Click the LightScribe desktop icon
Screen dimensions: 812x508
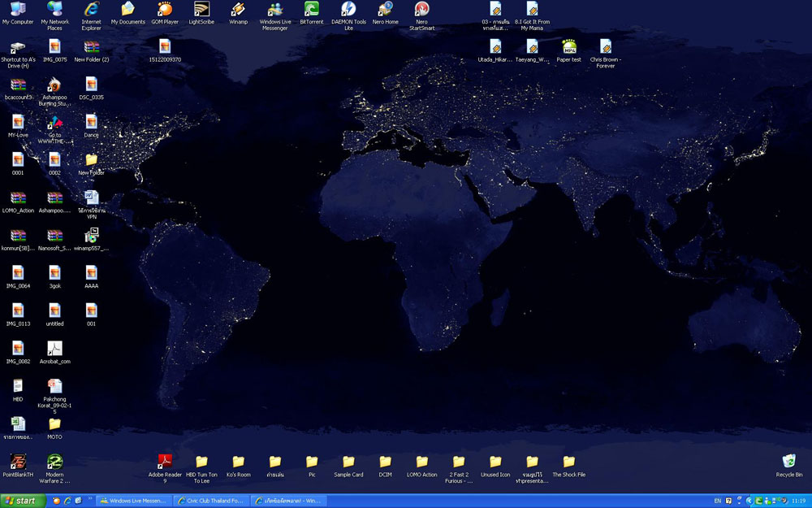click(x=201, y=10)
